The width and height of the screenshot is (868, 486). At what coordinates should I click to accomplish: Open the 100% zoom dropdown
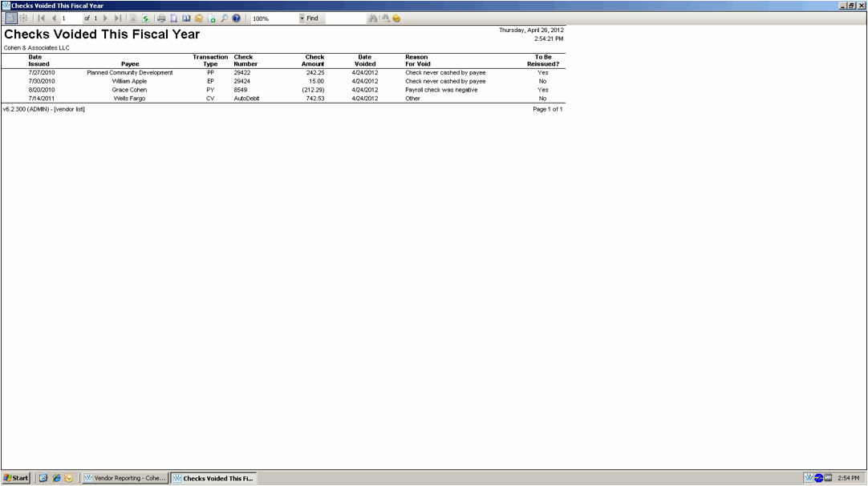click(x=302, y=18)
